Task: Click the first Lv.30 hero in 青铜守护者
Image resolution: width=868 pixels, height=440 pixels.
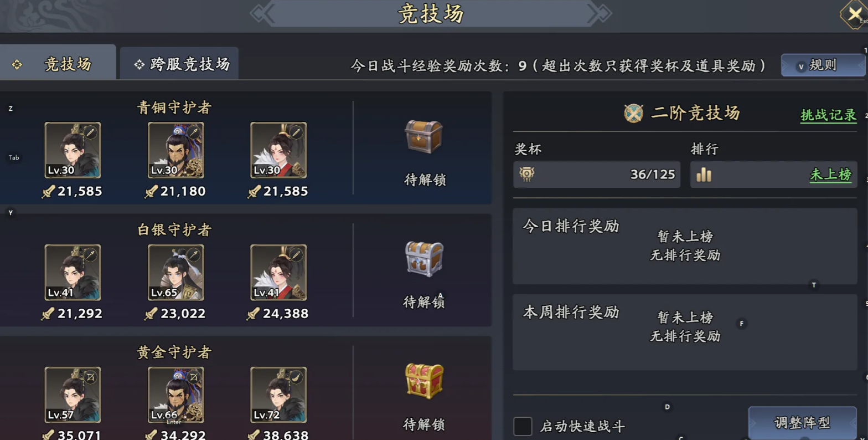Action: click(73, 150)
